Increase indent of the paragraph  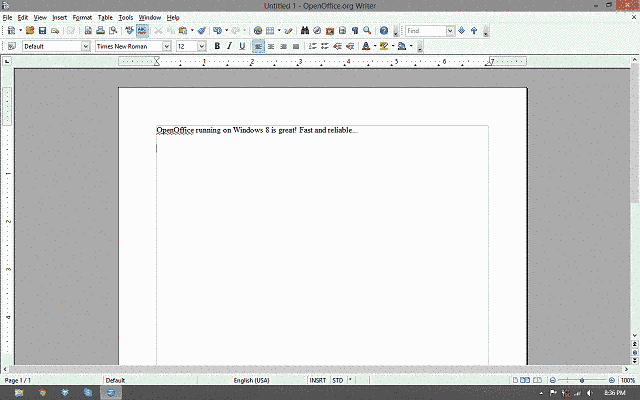click(x=350, y=46)
